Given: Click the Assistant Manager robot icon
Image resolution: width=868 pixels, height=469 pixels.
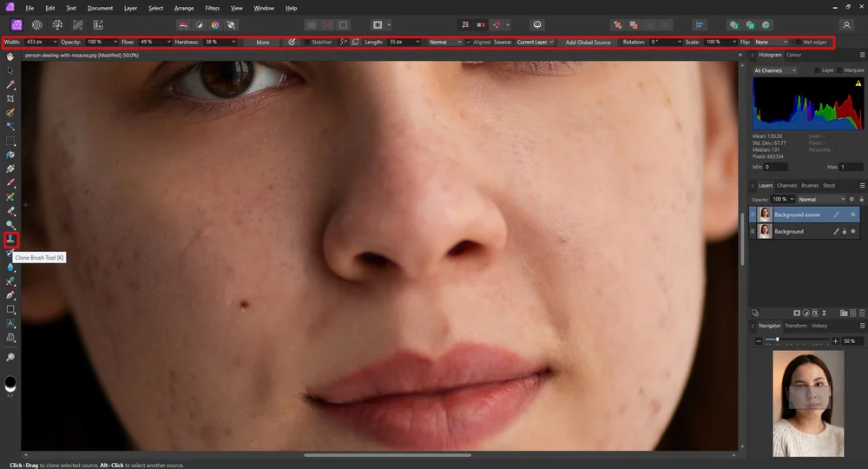Looking at the screenshot, I should tap(537, 25).
